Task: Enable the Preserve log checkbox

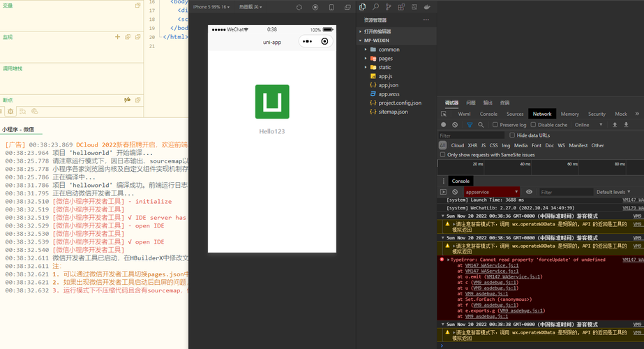Action: (x=495, y=125)
